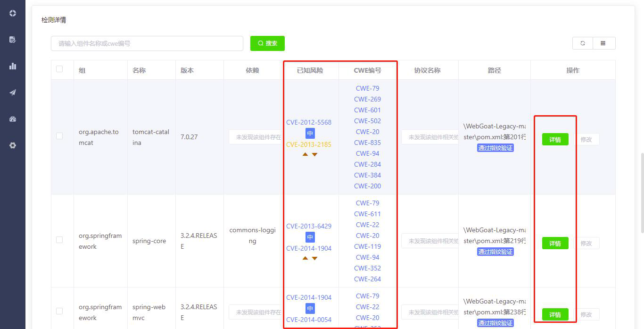Open the CWE-835 link
The image size is (644, 329).
pos(368,143)
